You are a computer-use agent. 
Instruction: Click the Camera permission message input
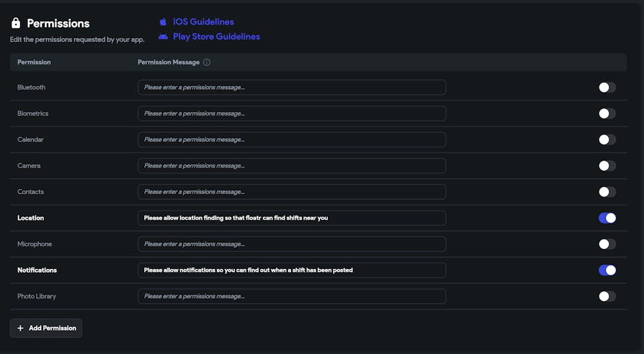click(x=292, y=166)
